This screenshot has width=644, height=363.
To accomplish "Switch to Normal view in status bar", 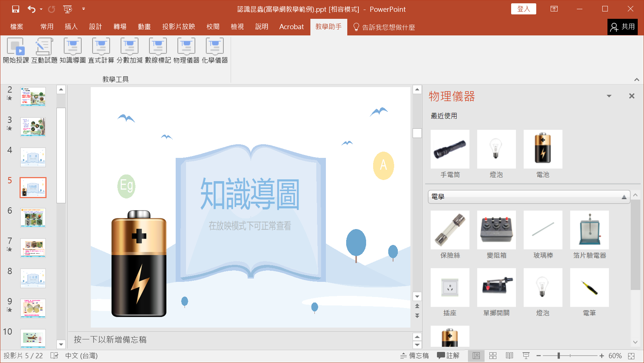I will (x=476, y=356).
